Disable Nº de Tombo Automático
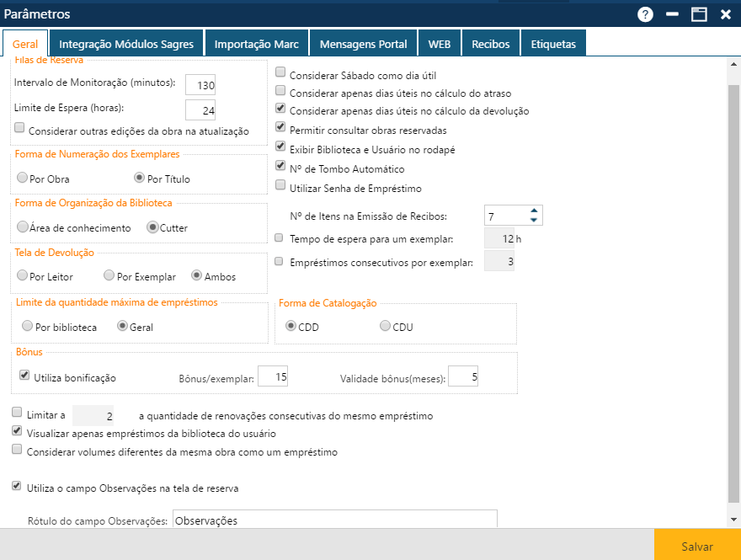 tap(280, 166)
